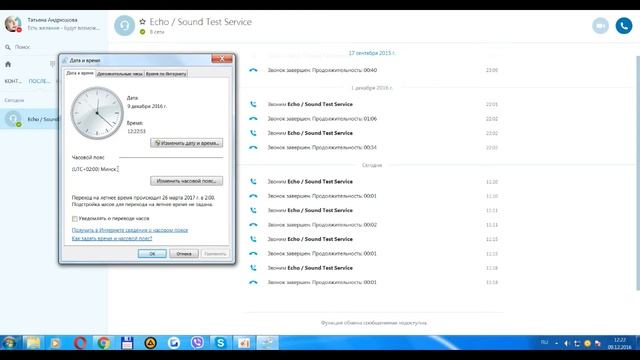Click the '(UTC+02:00) Минск' time zone text
This screenshot has width=640, height=360.
tap(94, 169)
